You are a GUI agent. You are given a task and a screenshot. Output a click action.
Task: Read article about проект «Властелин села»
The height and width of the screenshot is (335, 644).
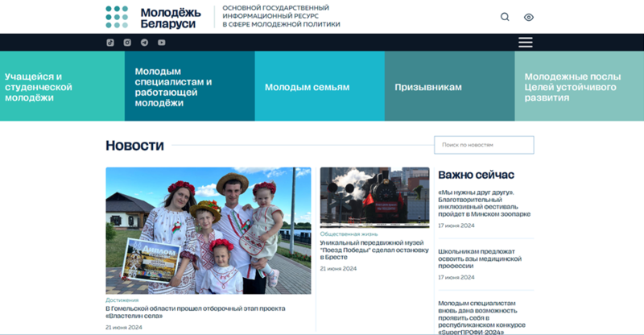195,312
